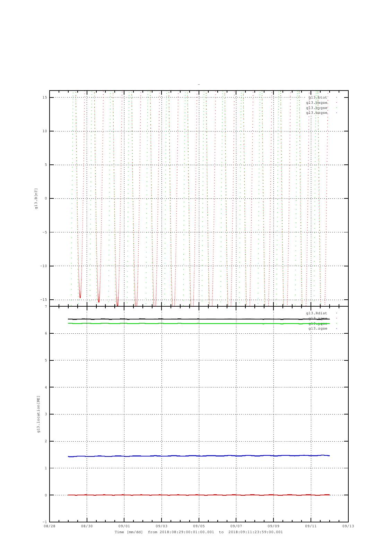Click the 09/05 date tick label
The width and height of the screenshot is (392, 555).
click(199, 526)
